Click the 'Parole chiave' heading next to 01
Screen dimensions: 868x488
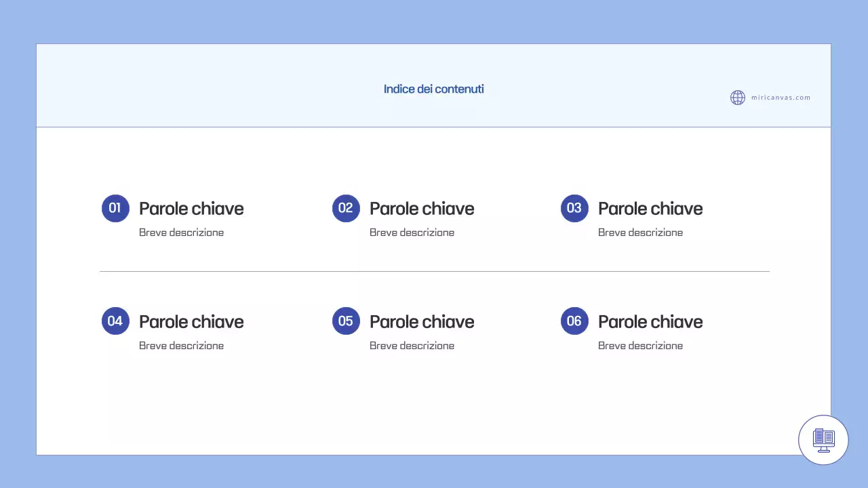click(x=191, y=209)
